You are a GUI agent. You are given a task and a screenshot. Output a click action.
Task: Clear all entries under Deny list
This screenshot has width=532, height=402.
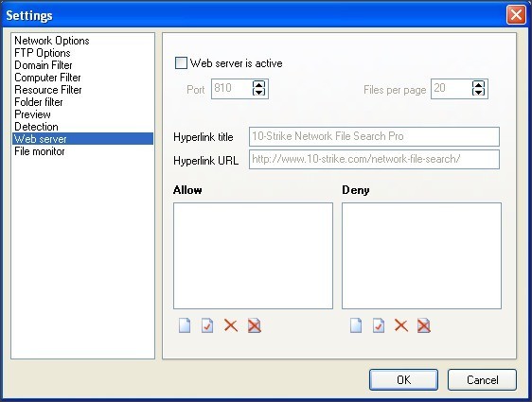pos(424,325)
